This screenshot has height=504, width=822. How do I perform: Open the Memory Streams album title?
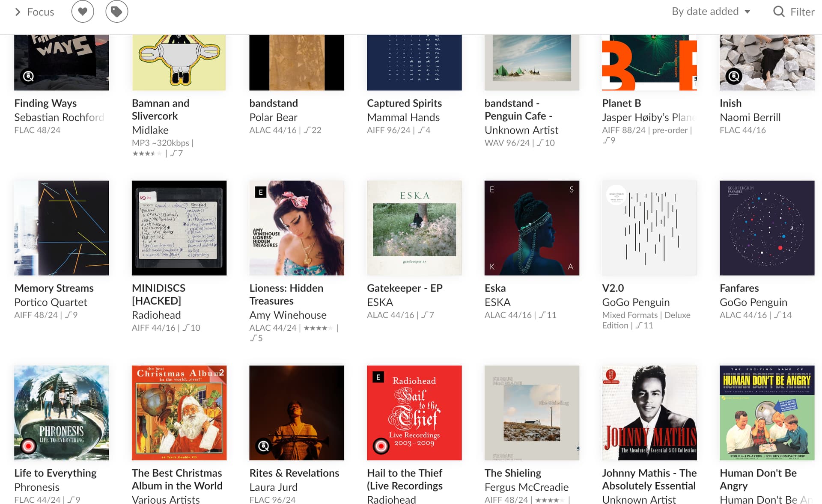click(54, 288)
